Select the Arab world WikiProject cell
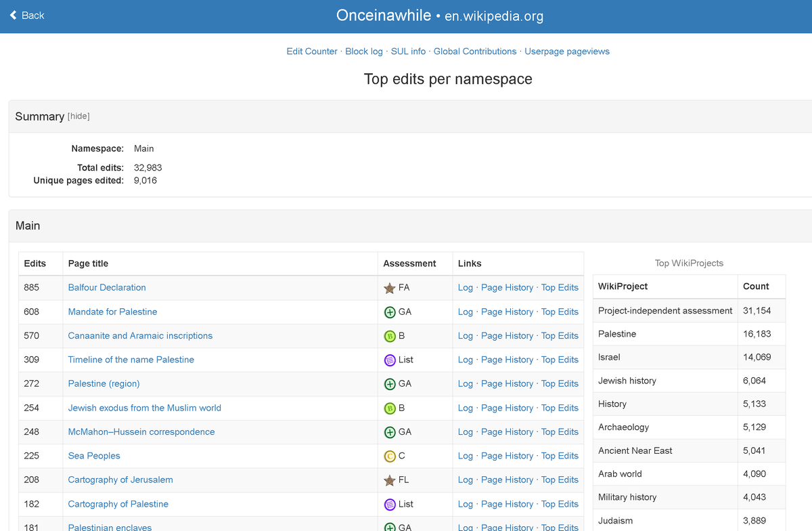Screen dimensions: 812x531 tap(665, 474)
